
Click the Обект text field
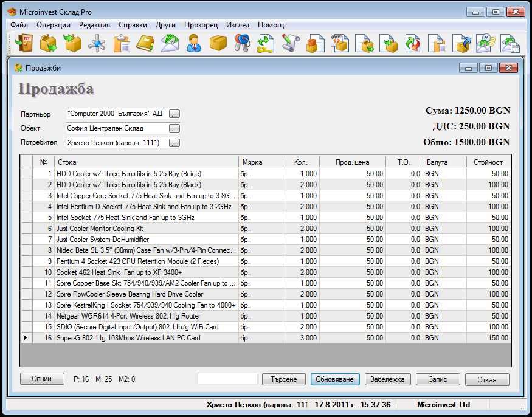click(117, 128)
